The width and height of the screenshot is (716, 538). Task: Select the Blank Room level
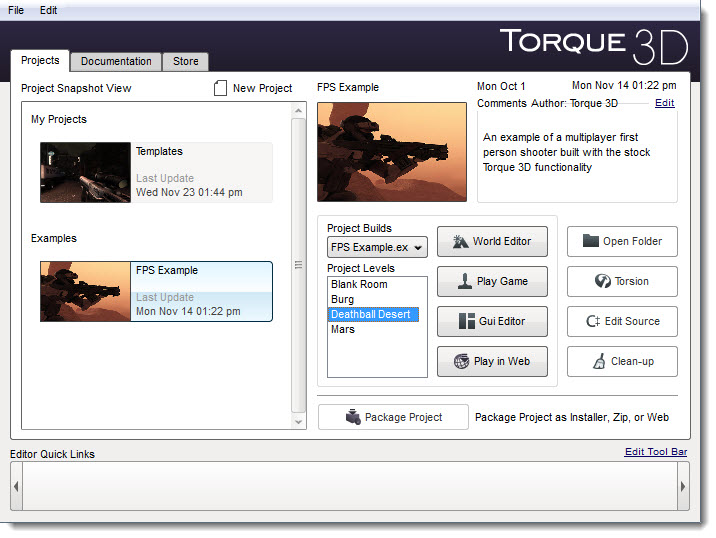point(359,284)
